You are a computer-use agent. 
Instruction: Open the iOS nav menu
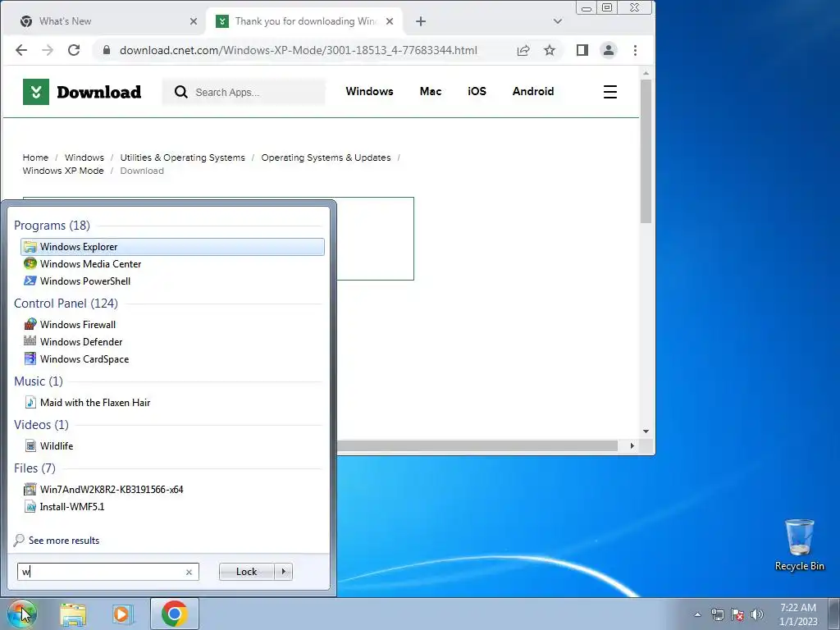[x=477, y=91]
